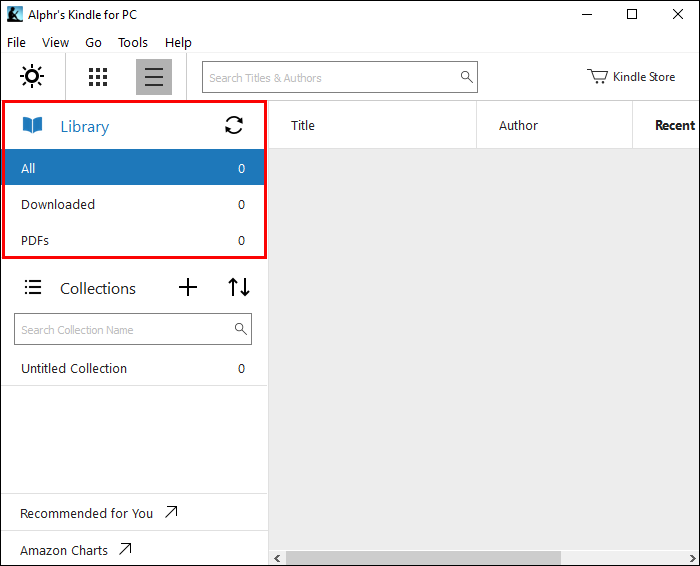Click the collection search magnifier icon
Viewport: 700px width, 566px height.
(x=240, y=329)
